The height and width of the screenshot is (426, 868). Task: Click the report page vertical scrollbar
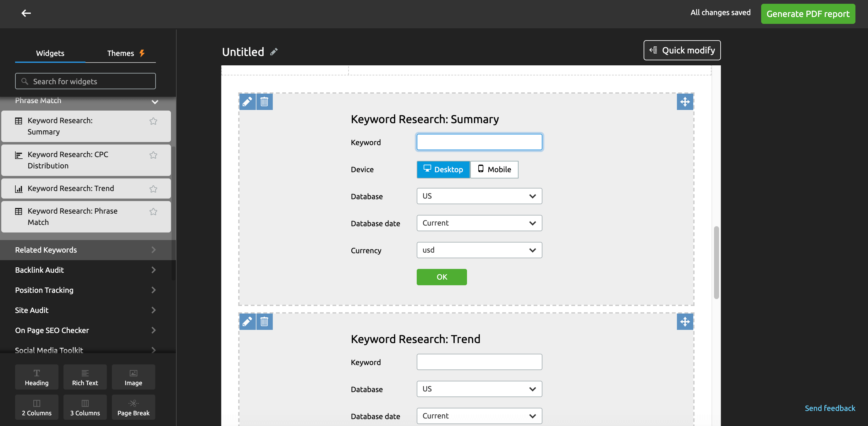tap(716, 263)
